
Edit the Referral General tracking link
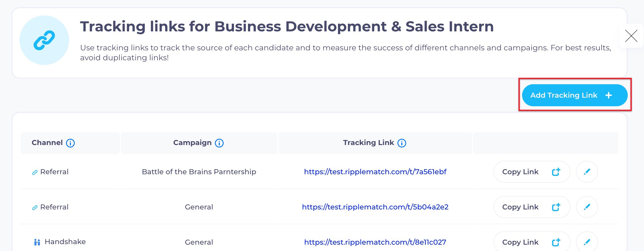587,207
